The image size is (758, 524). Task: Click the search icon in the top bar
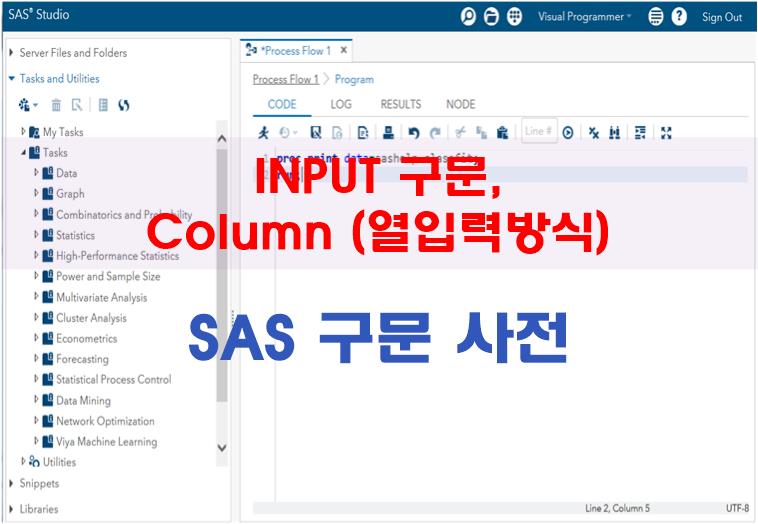pos(468,17)
